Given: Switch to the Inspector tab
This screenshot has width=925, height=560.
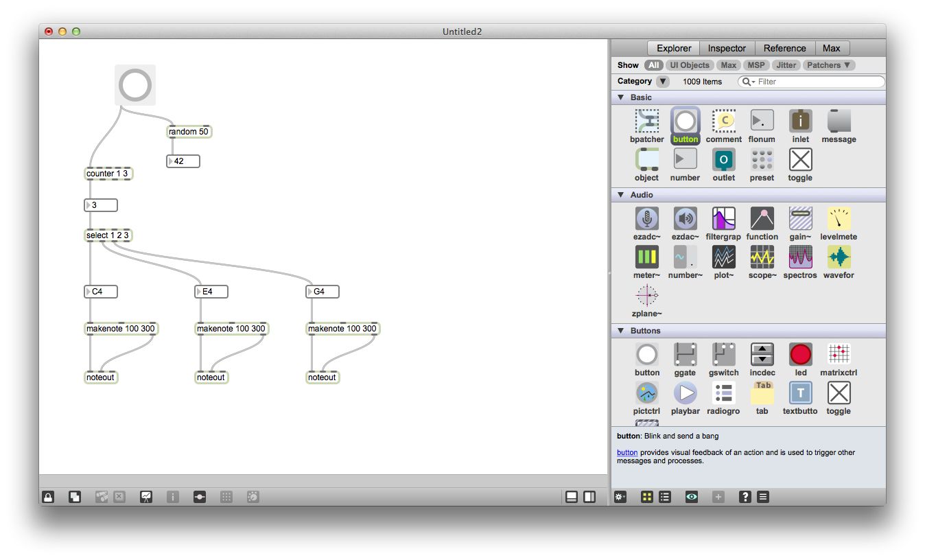Looking at the screenshot, I should tap(727, 48).
